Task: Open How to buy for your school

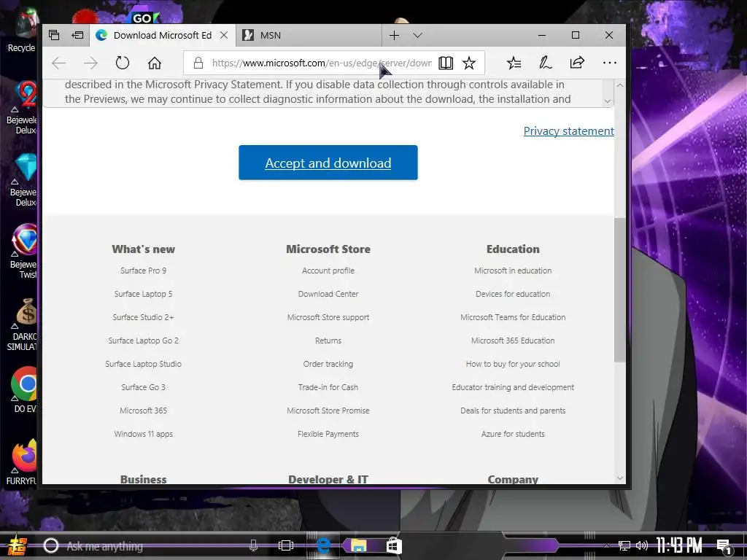Action: click(x=513, y=364)
